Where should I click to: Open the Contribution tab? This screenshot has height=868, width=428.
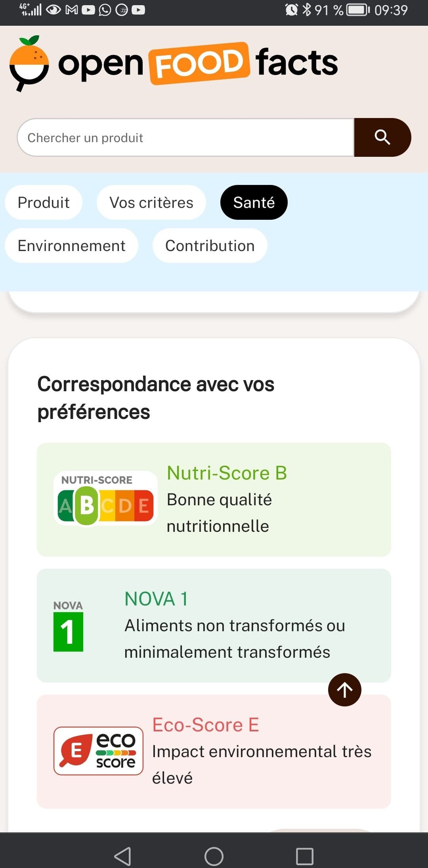(x=210, y=246)
